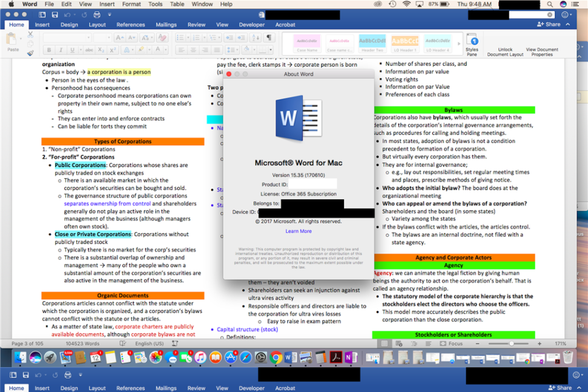The image size is (588, 392).
Task: Open the font name combo box
Action: (x=67, y=38)
